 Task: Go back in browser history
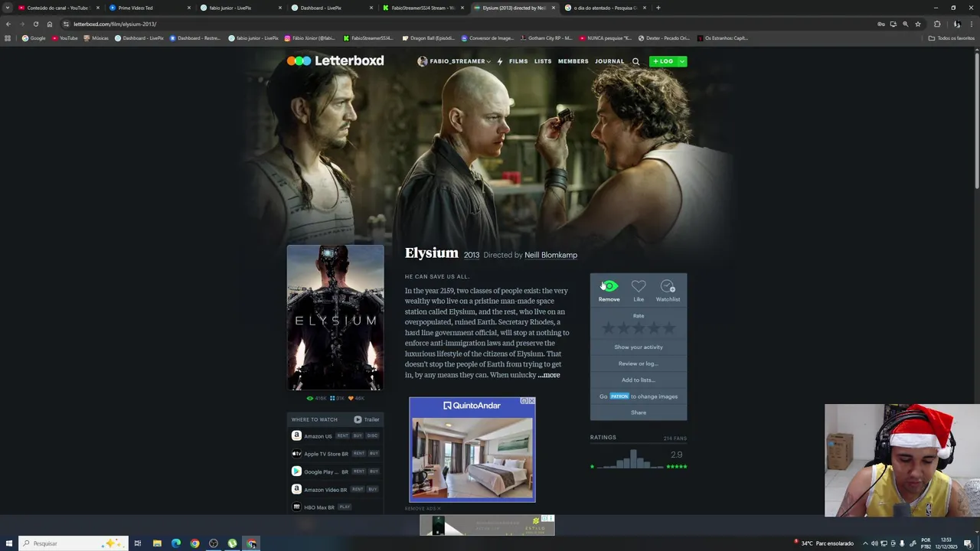[8, 24]
